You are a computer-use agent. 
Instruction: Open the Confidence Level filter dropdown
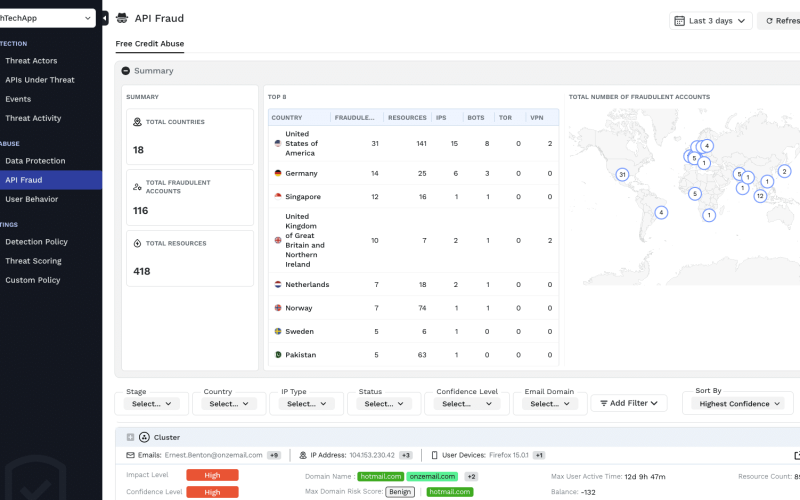pos(462,404)
